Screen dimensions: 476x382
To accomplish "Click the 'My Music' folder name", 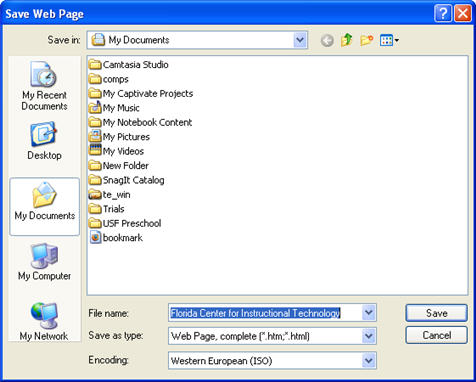I will [121, 108].
